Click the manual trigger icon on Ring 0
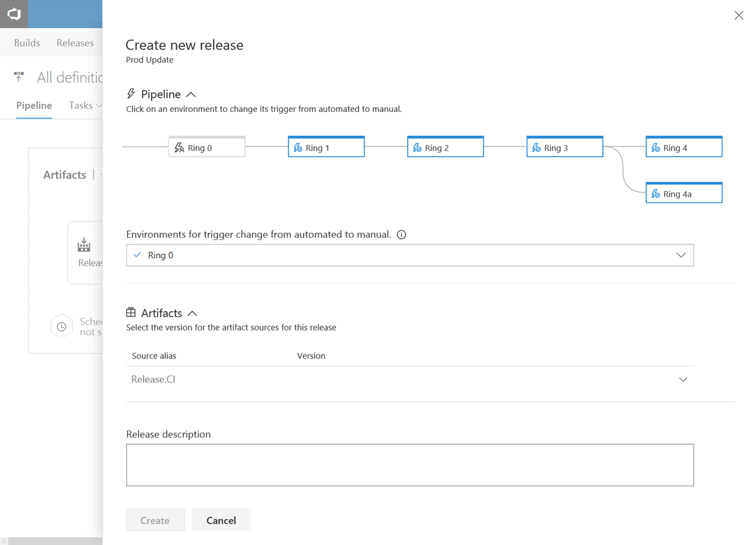Image resolution: width=756 pixels, height=545 pixels. pos(179,148)
